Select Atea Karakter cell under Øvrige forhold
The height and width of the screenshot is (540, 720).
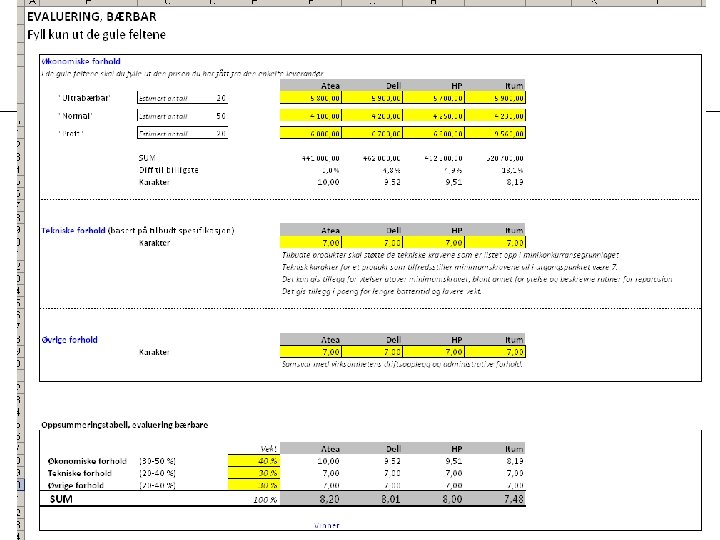click(x=311, y=352)
